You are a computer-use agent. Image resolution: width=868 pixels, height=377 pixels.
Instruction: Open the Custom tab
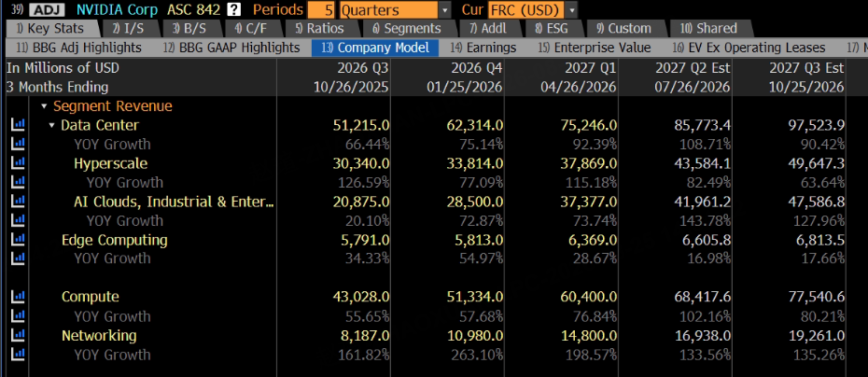tap(623, 28)
